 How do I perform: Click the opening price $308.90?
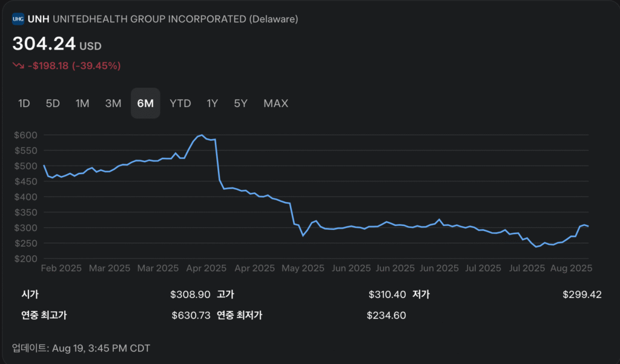click(x=190, y=294)
